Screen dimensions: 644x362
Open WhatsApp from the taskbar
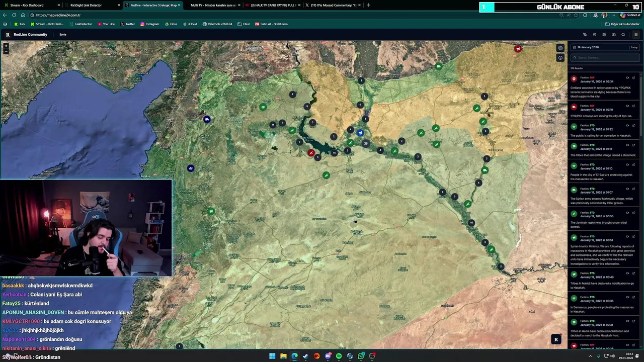tap(361, 356)
